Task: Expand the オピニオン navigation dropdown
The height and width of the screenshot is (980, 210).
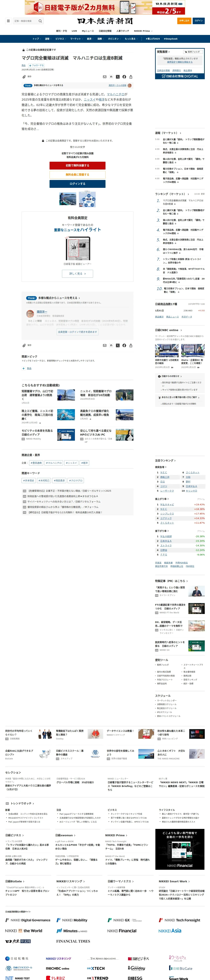Action: pos(114,39)
